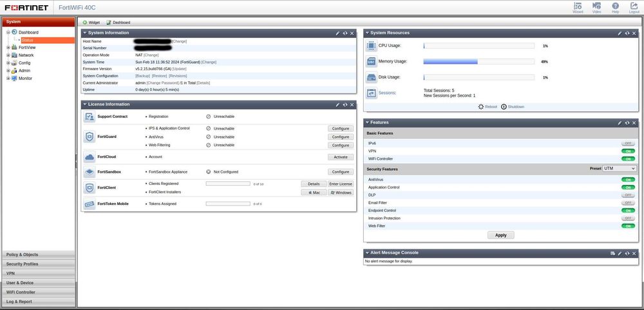
Task: Toggle the DLP switch
Action: pos(627,195)
